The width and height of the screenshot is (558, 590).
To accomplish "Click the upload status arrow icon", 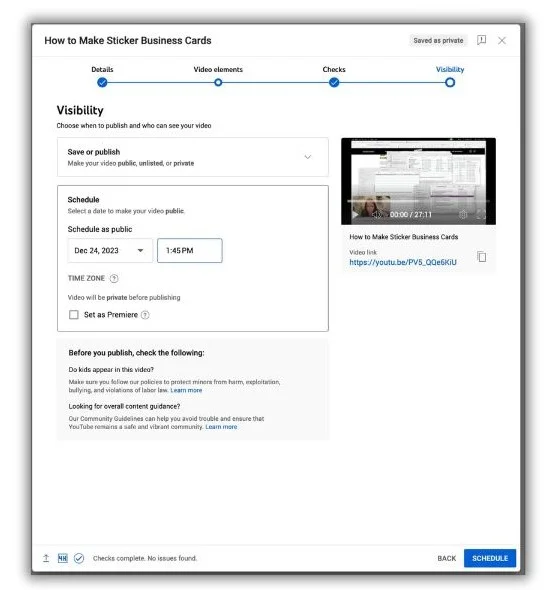I will pyautogui.click(x=46, y=558).
